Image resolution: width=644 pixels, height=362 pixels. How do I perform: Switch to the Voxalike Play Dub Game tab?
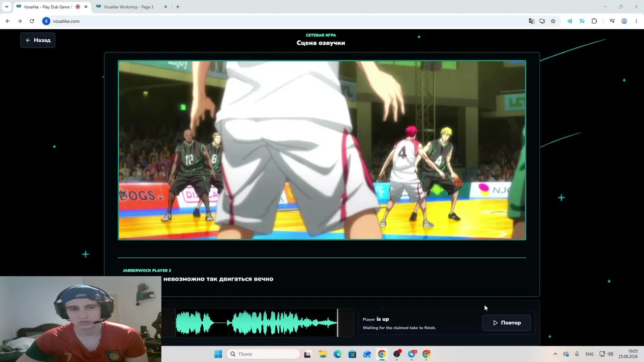coord(48,7)
